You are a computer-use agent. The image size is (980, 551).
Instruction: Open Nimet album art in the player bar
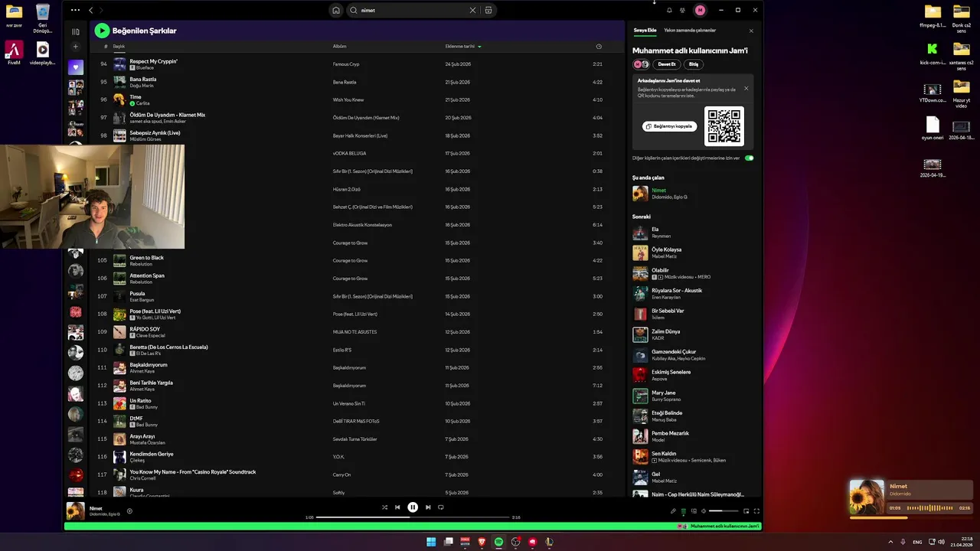tap(75, 511)
